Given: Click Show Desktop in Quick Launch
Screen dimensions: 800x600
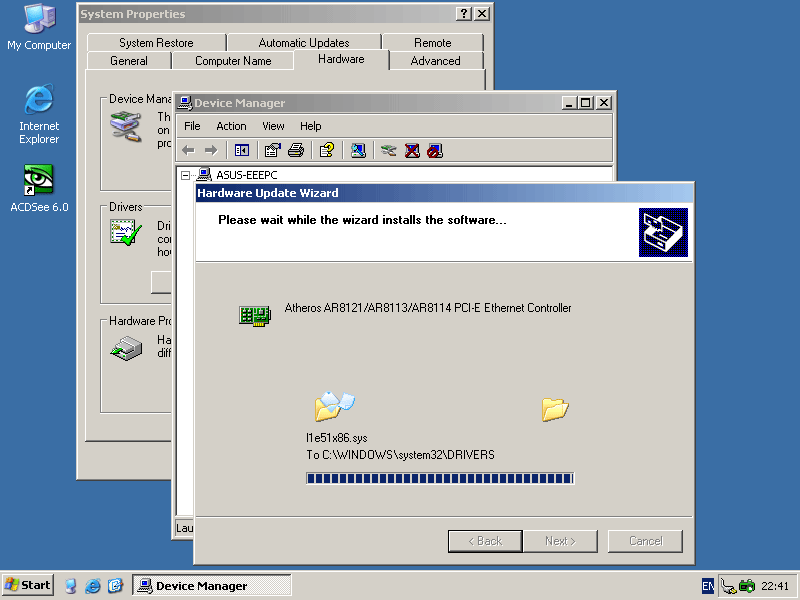Looking at the screenshot, I should 71,586.
